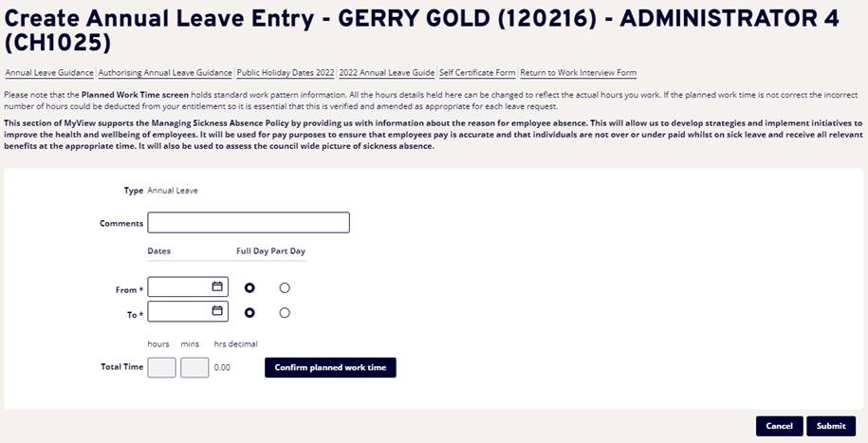The height and width of the screenshot is (443, 868).
Task: Click the Total Time hours box
Action: (161, 367)
